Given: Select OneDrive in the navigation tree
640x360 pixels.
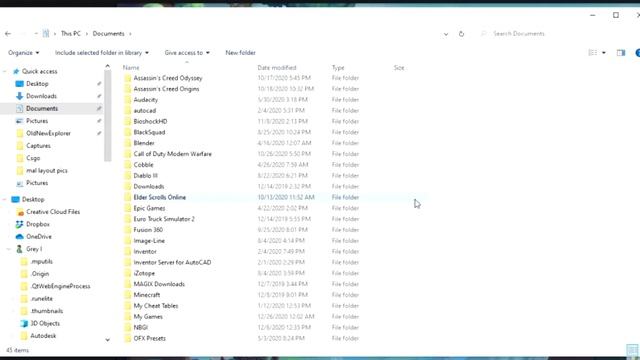Looking at the screenshot, I should 39,237.
